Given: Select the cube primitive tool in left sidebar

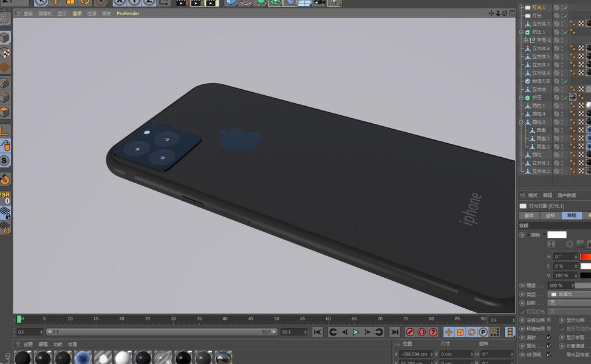Looking at the screenshot, I should (x=5, y=37).
